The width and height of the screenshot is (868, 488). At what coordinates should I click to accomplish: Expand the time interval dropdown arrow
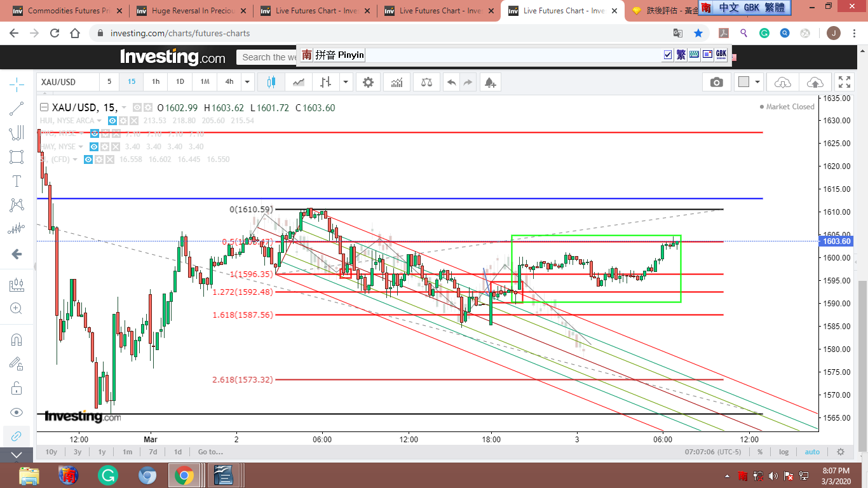tap(247, 82)
